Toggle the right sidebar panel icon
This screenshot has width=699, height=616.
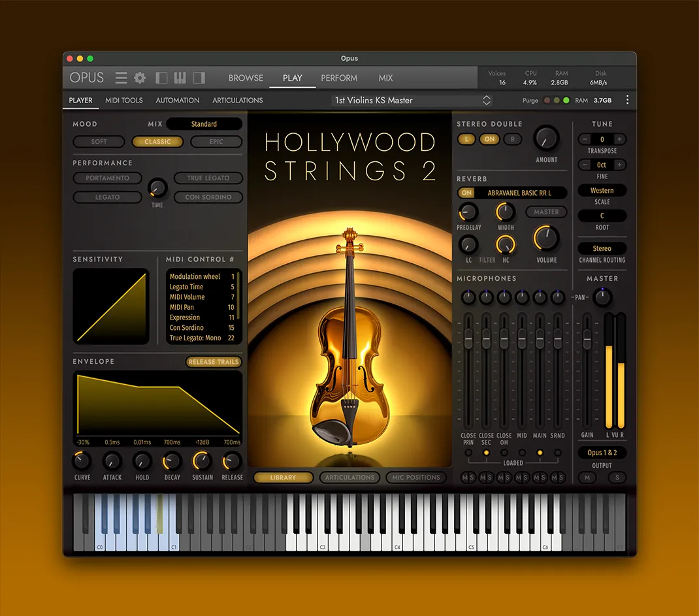pyautogui.click(x=199, y=78)
